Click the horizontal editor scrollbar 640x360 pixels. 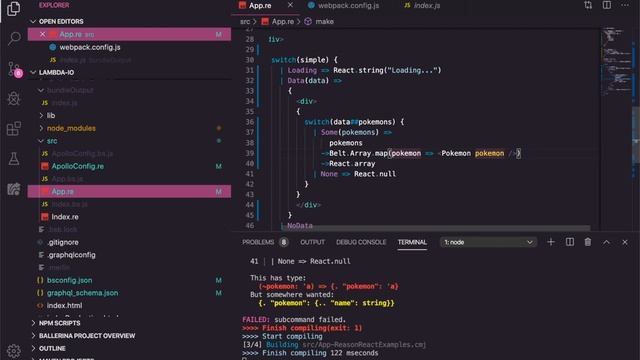click(437, 228)
